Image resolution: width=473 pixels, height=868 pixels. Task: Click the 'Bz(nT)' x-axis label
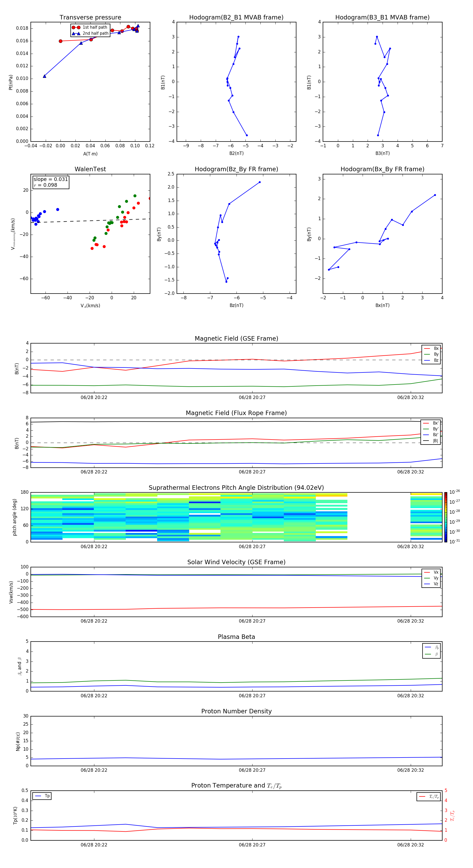click(x=236, y=305)
